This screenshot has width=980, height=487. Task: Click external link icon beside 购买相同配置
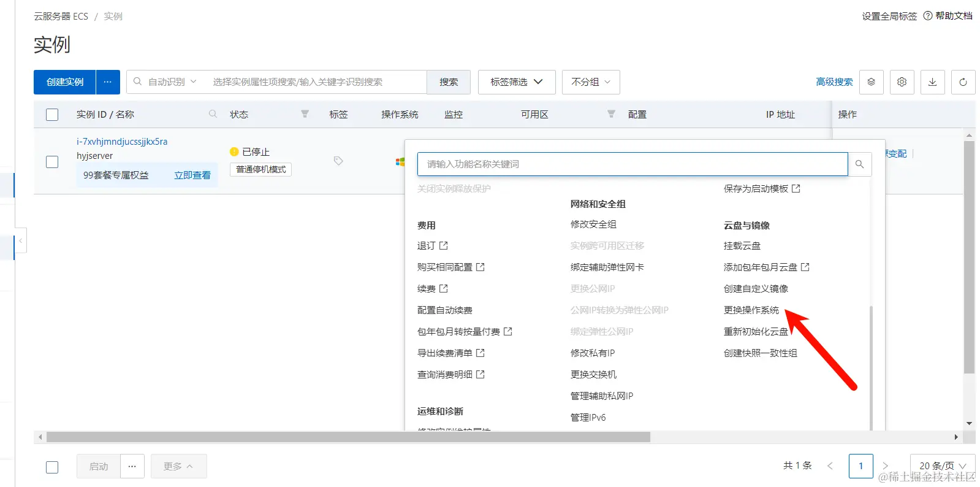tap(480, 267)
